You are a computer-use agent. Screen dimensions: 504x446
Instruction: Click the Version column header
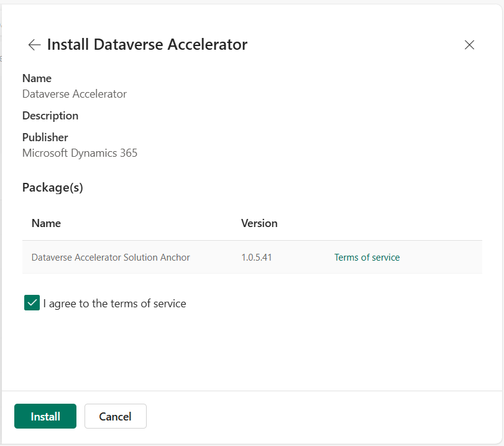tap(259, 223)
